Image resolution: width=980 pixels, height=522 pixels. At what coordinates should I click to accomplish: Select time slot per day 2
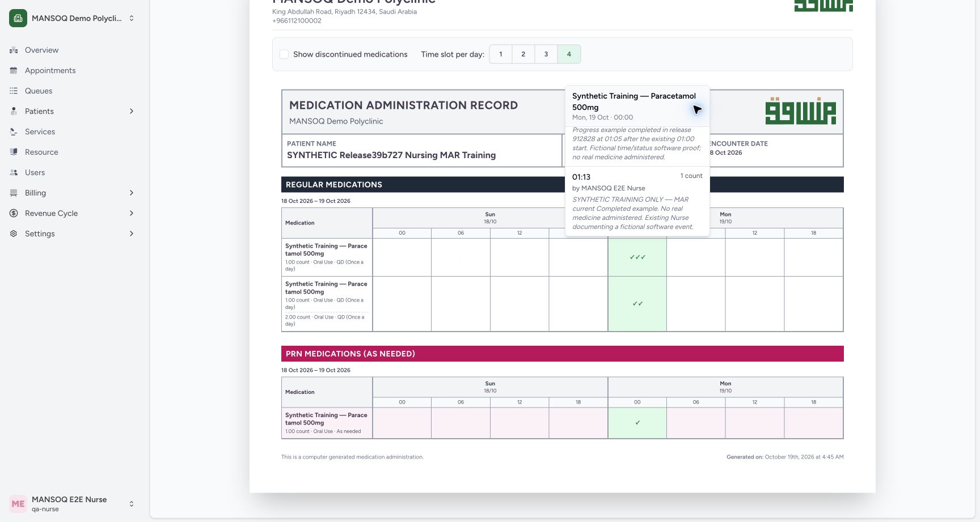coord(523,54)
